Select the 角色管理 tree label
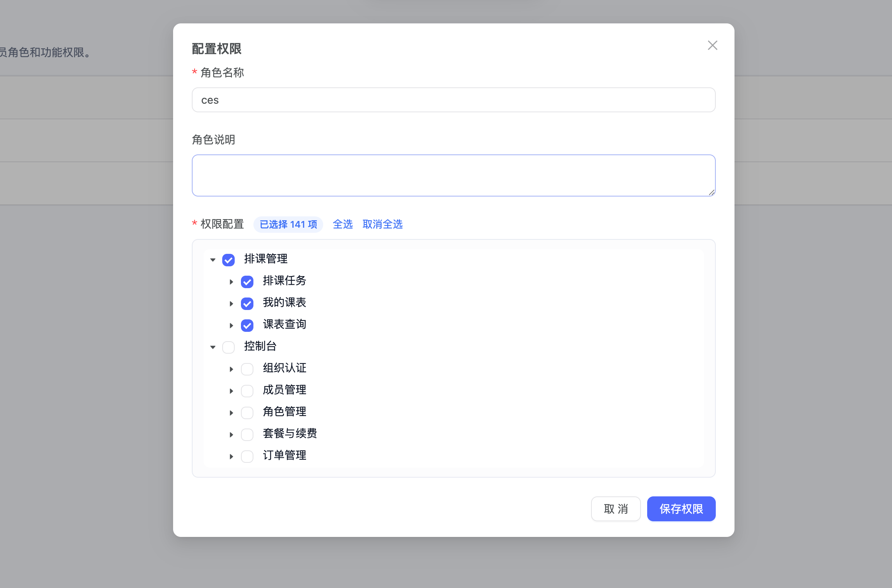The height and width of the screenshot is (588, 892). [x=285, y=412]
